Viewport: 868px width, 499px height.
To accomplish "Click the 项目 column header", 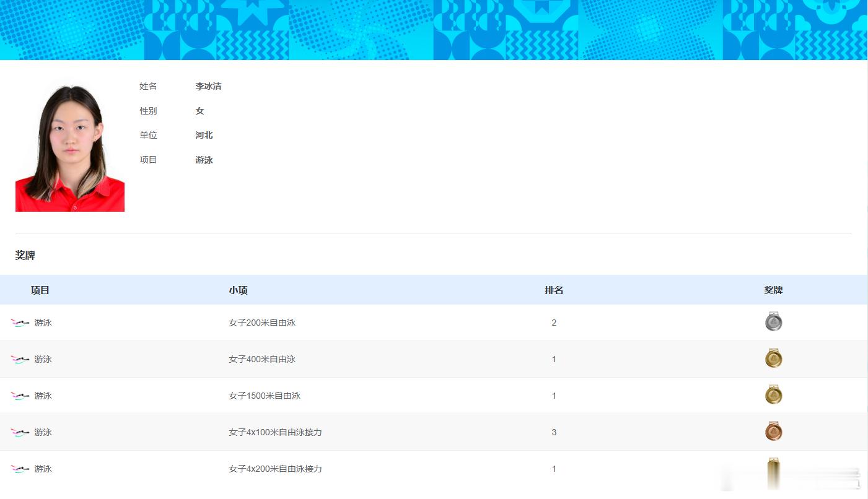I will pos(40,290).
